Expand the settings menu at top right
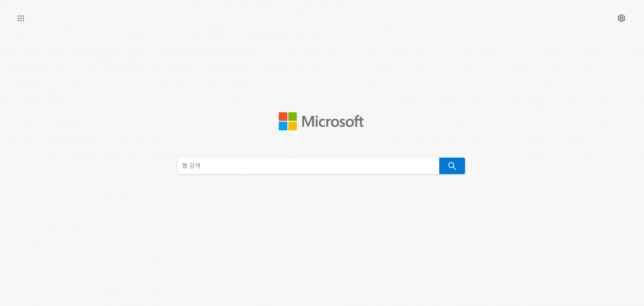644x306 pixels. point(621,18)
